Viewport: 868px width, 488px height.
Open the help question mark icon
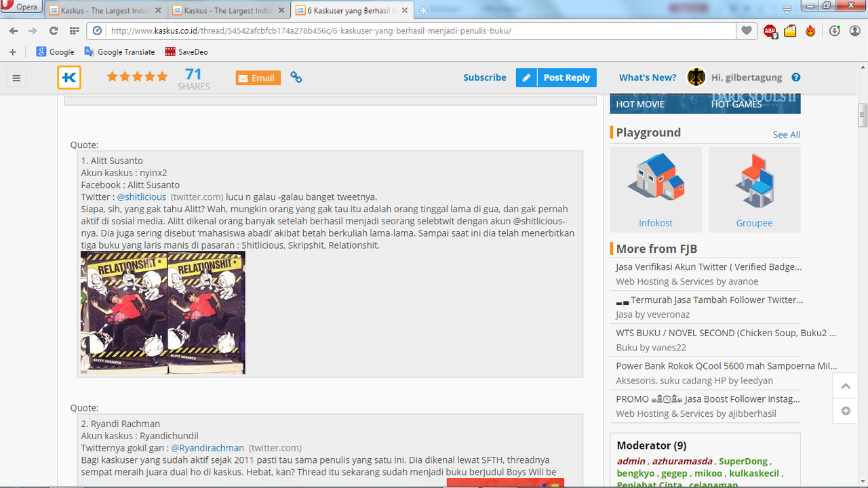pyautogui.click(x=796, y=77)
